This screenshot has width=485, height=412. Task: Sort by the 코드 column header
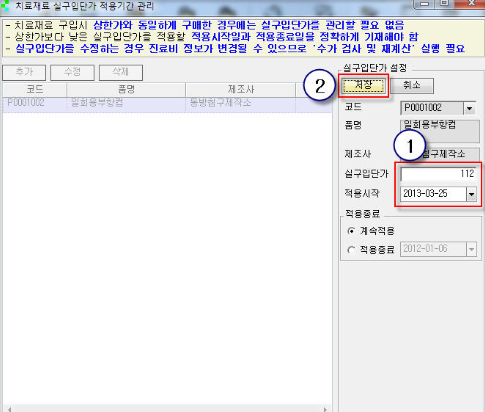pos(35,90)
